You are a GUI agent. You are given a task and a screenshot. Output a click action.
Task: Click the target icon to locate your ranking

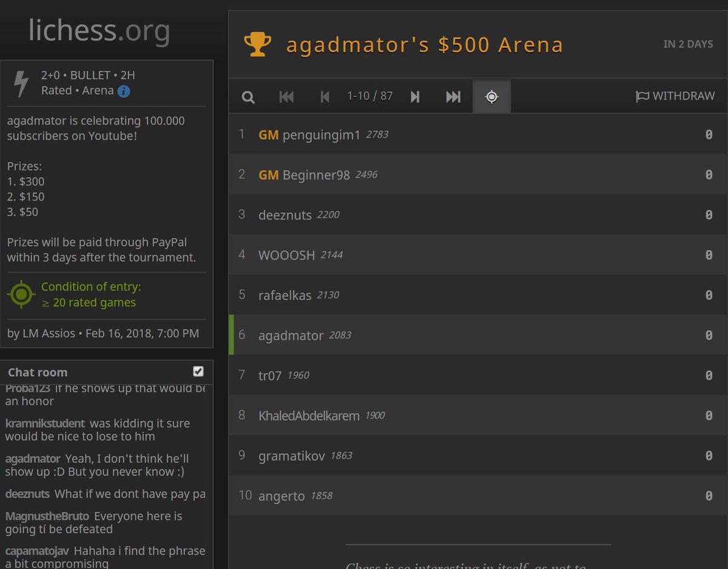pyautogui.click(x=491, y=96)
